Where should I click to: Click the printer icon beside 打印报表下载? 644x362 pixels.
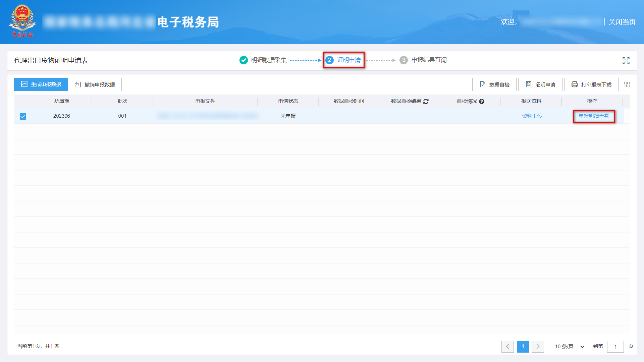[574, 84]
